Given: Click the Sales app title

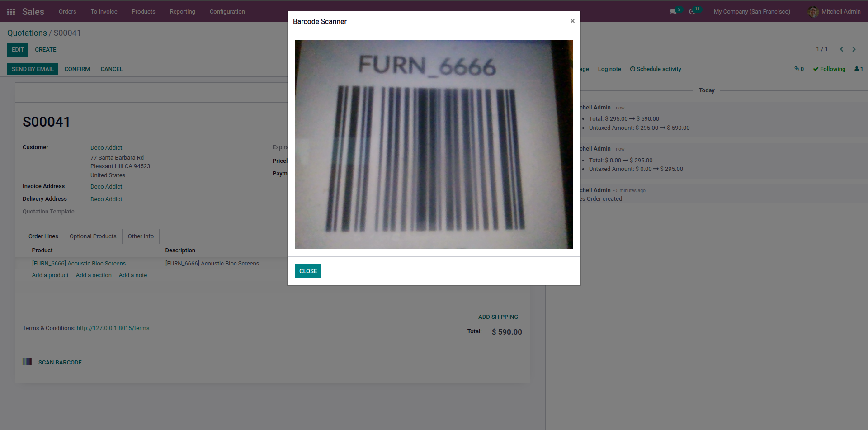Looking at the screenshot, I should [x=33, y=12].
